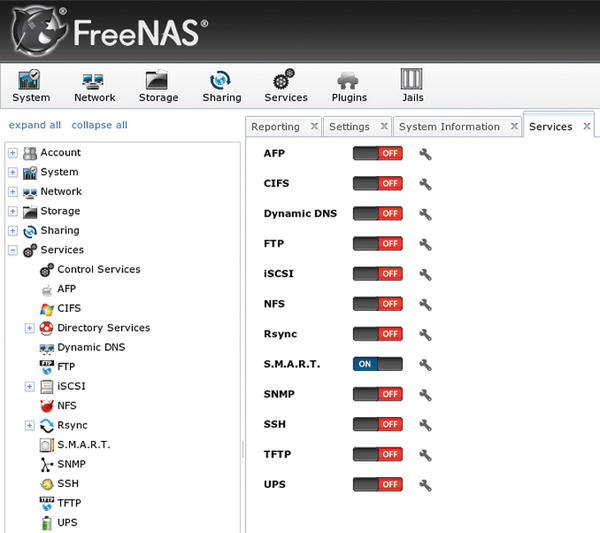The width and height of the screenshot is (600, 533).
Task: Click the collapse all link
Action: 99,125
